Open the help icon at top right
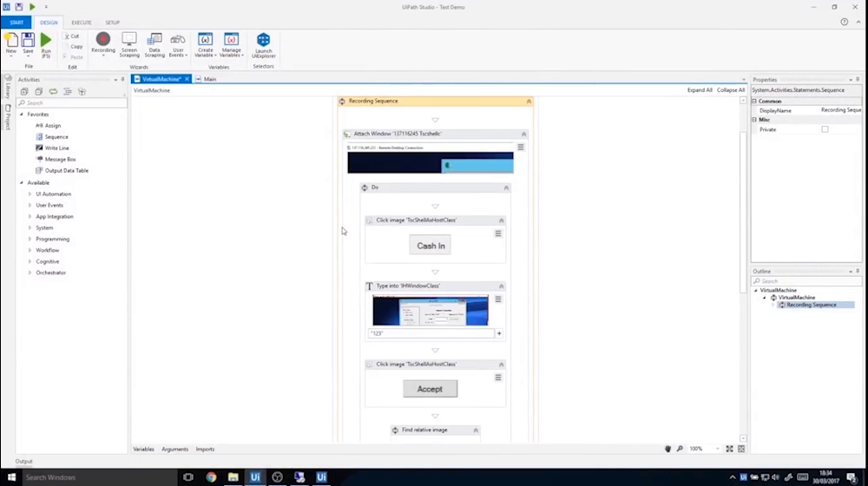This screenshot has width=868, height=486. coord(845,23)
